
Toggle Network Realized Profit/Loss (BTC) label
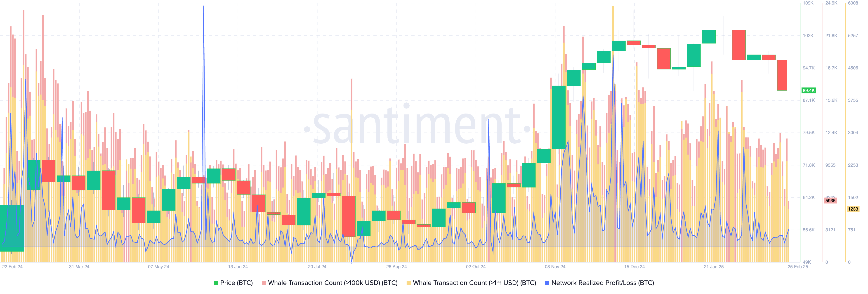602,283
